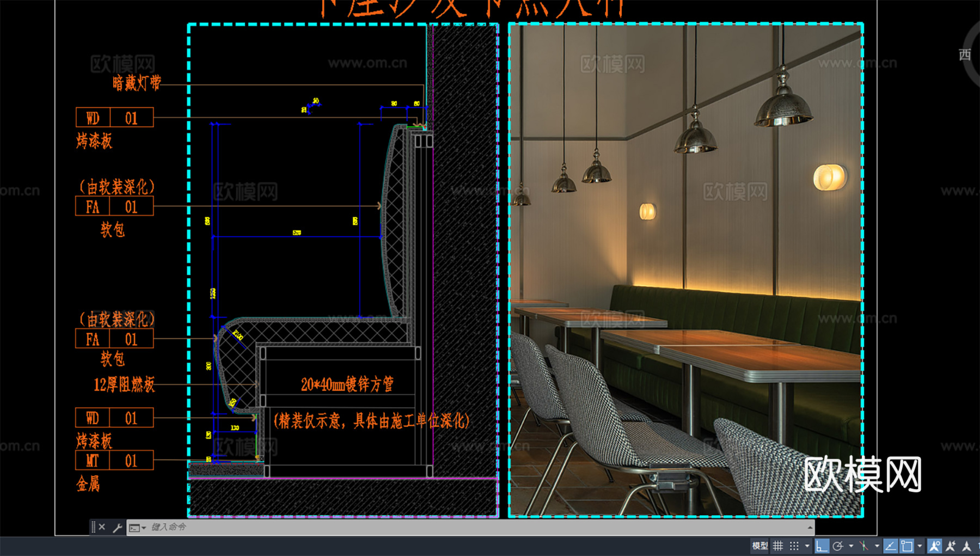Select upper WD 01 material tag
The width and height of the screenshot is (980, 556).
[x=114, y=118]
